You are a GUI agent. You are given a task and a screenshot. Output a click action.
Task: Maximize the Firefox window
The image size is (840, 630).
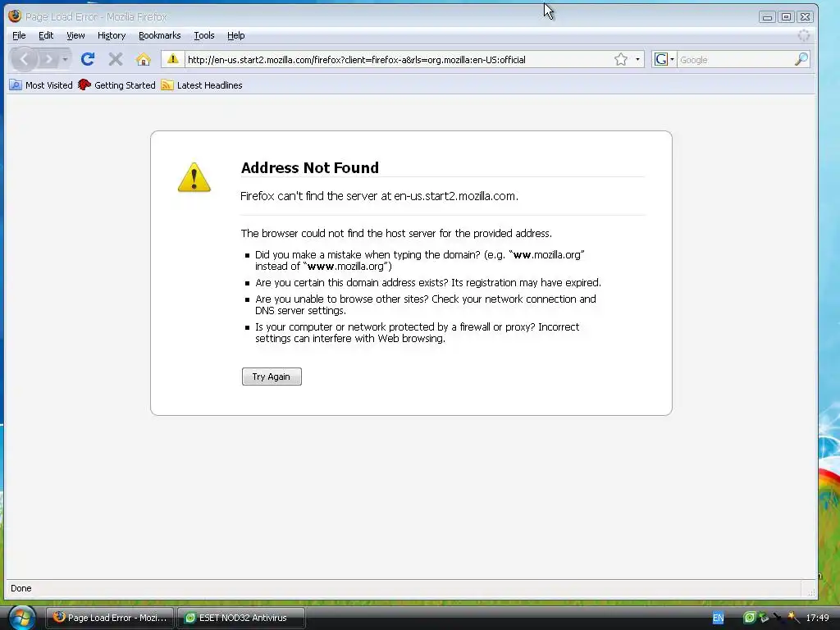point(786,17)
